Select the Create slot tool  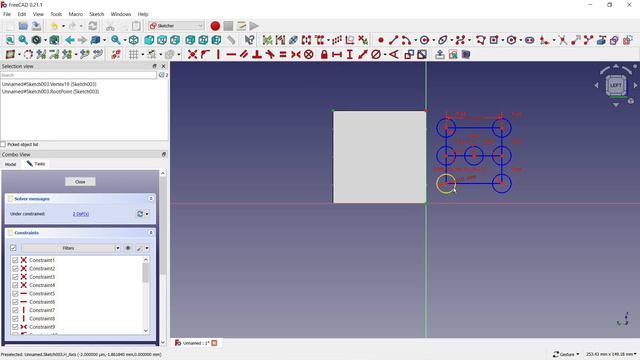point(529,40)
